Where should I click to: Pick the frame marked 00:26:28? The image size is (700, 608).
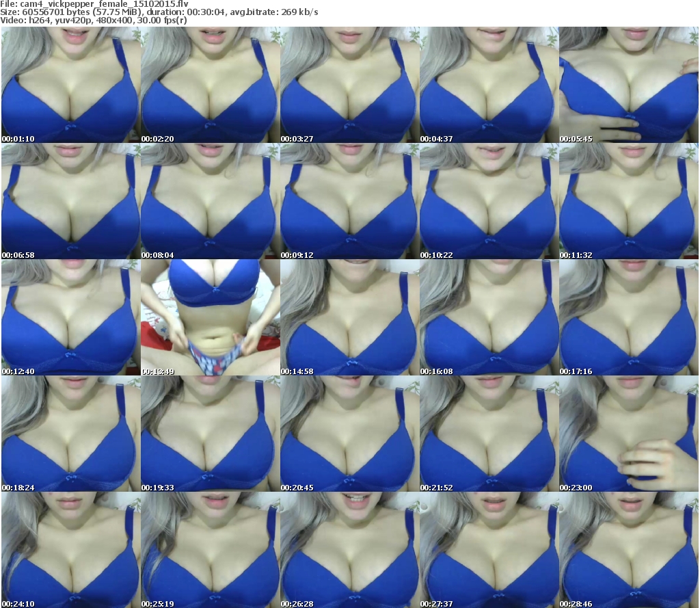pyautogui.click(x=349, y=549)
